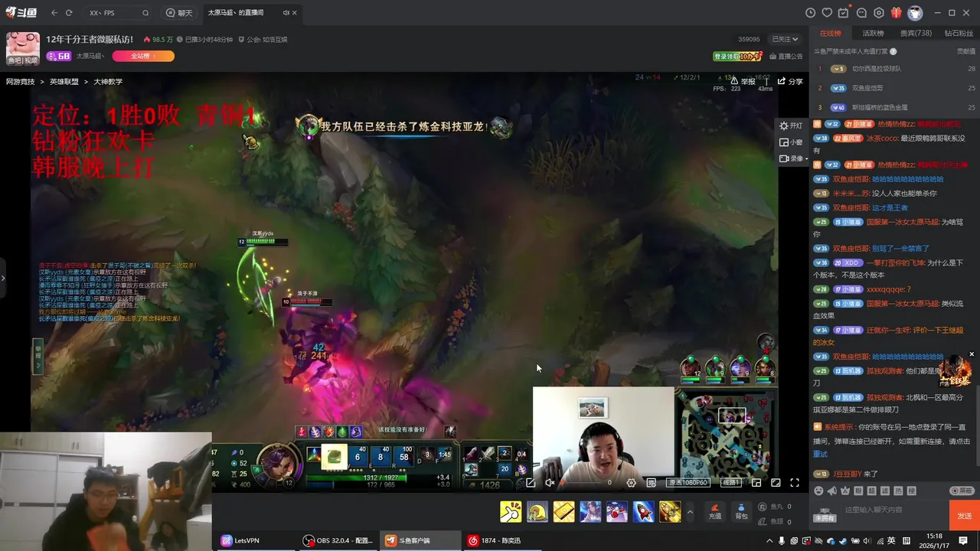Report the stream via 举报
This screenshot has height=551, width=980.
click(x=743, y=81)
